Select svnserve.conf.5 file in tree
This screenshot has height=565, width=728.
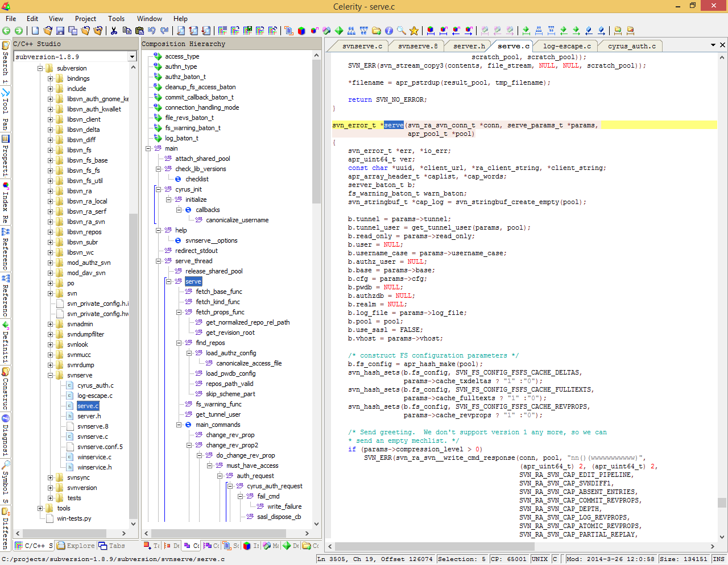(100, 447)
